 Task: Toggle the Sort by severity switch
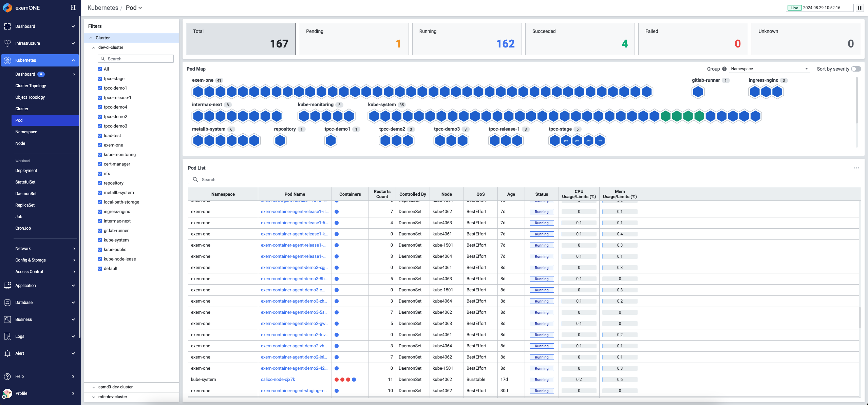856,69
